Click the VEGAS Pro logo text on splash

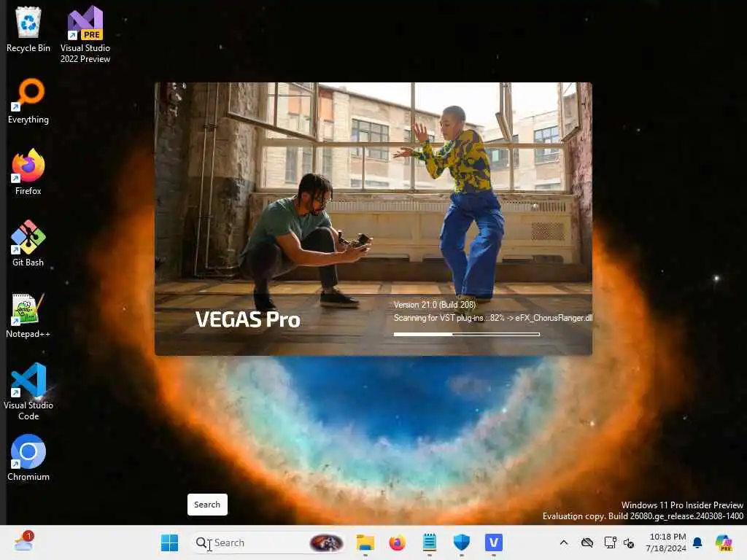click(248, 319)
